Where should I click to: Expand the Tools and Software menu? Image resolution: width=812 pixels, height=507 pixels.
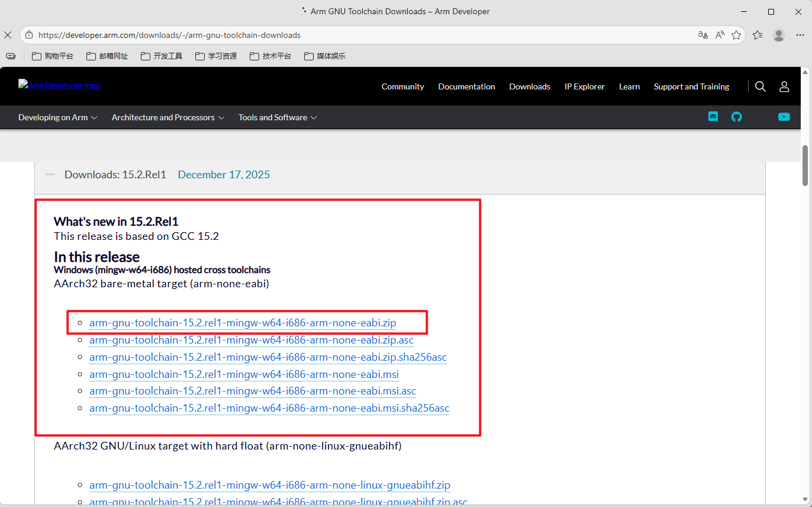coord(278,117)
